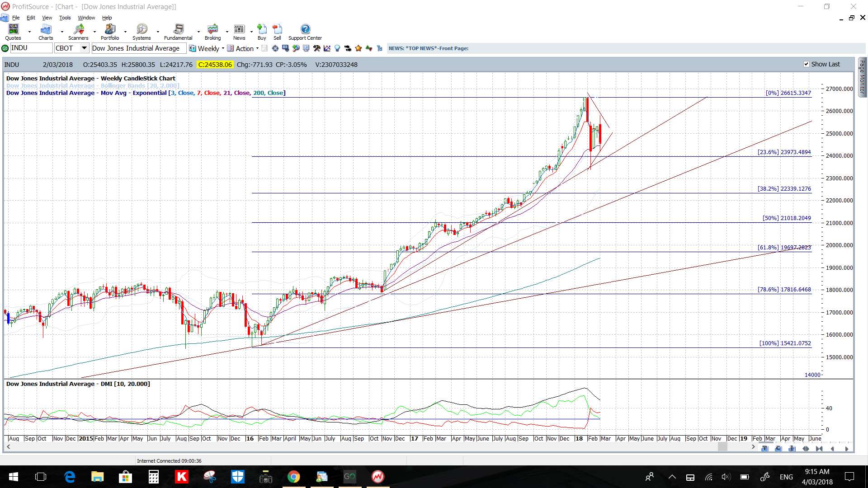868x488 pixels.
Task: Click the horizontal chart scrollbar thumb
Action: coord(722,447)
